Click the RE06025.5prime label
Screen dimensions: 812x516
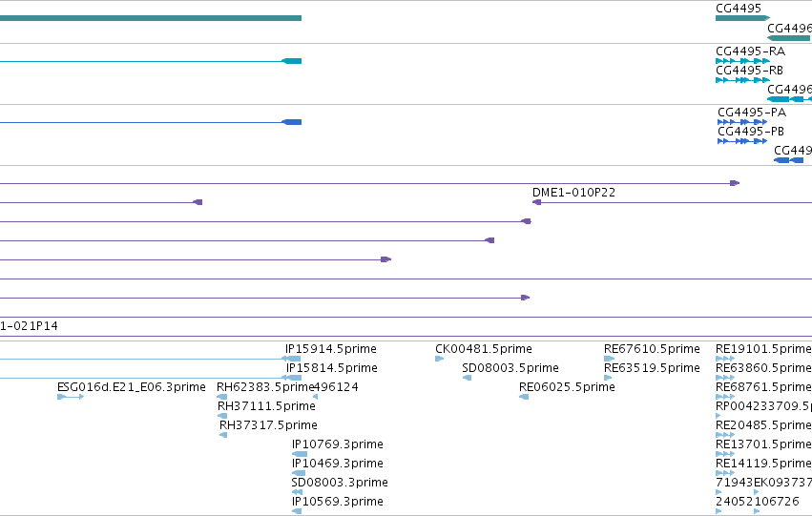coord(567,387)
